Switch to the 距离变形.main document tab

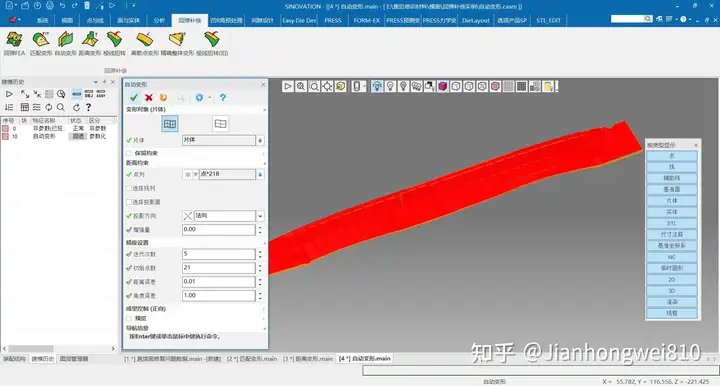click(x=308, y=359)
